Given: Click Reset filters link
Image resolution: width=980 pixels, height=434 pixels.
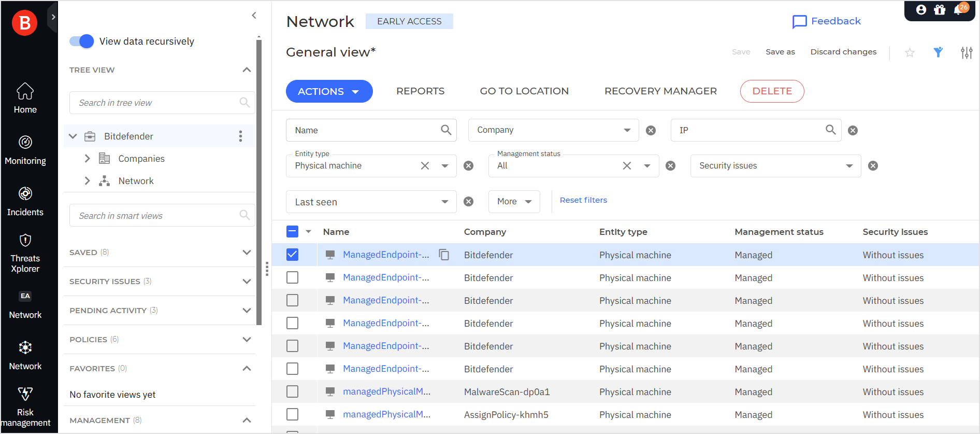Looking at the screenshot, I should (583, 200).
